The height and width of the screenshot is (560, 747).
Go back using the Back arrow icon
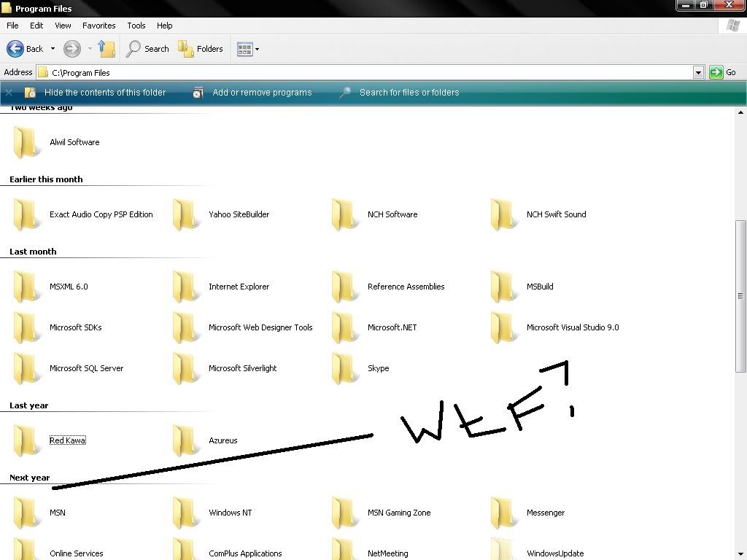click(x=15, y=49)
